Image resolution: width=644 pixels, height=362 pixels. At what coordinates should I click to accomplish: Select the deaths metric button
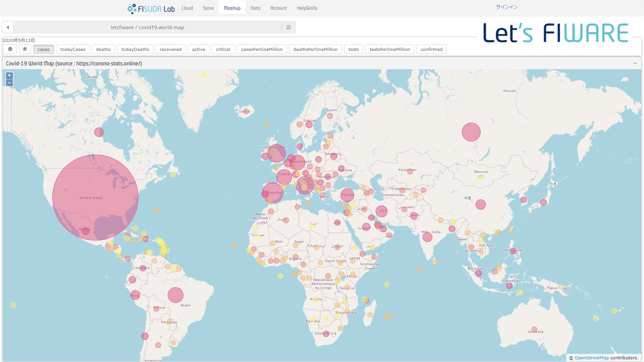(x=104, y=49)
